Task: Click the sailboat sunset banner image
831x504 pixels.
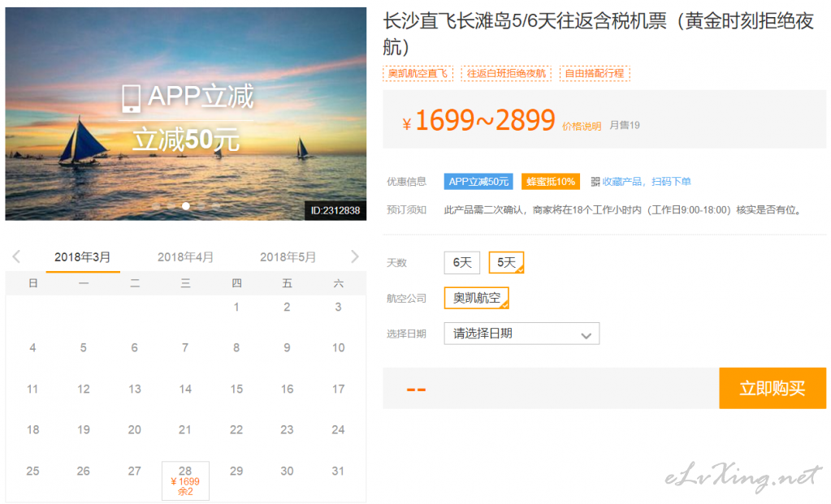Action: coord(185,114)
